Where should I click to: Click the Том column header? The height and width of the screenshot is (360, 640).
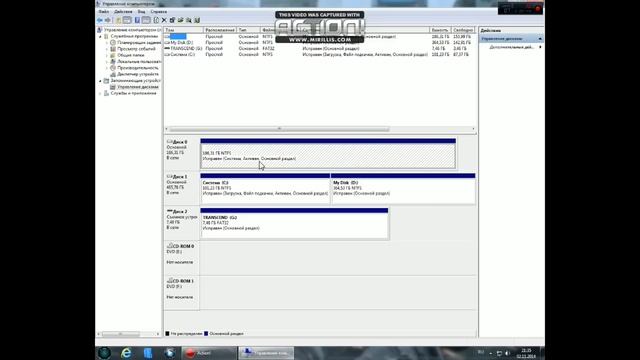coord(183,30)
